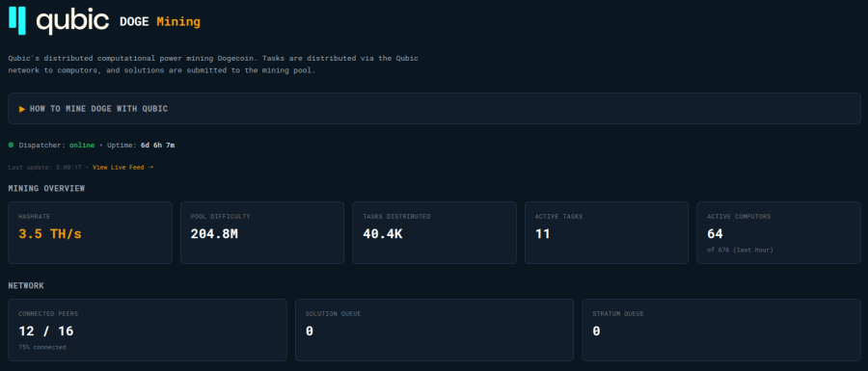Click the Stratum Queue card label
868x371 pixels.
[618, 314]
